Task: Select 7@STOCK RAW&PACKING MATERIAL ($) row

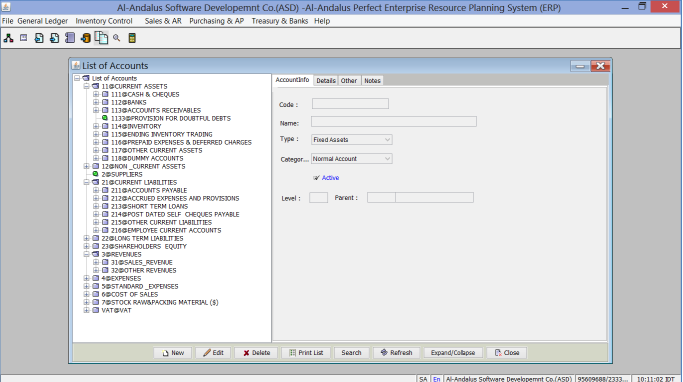Action: [160, 302]
